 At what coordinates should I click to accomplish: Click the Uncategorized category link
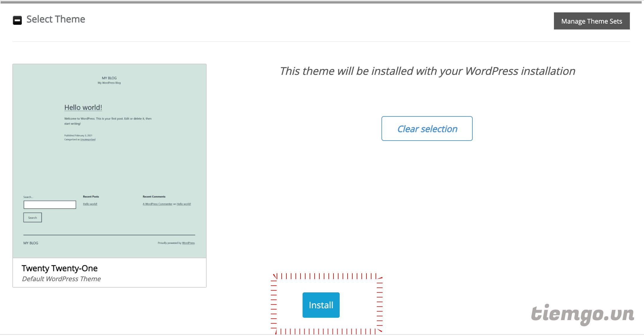click(x=88, y=139)
